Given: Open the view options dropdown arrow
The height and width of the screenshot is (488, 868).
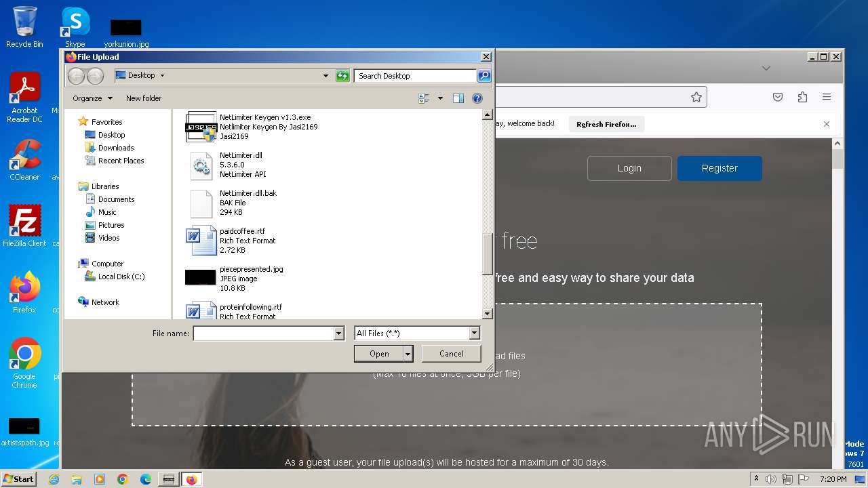Looking at the screenshot, I should (x=440, y=98).
